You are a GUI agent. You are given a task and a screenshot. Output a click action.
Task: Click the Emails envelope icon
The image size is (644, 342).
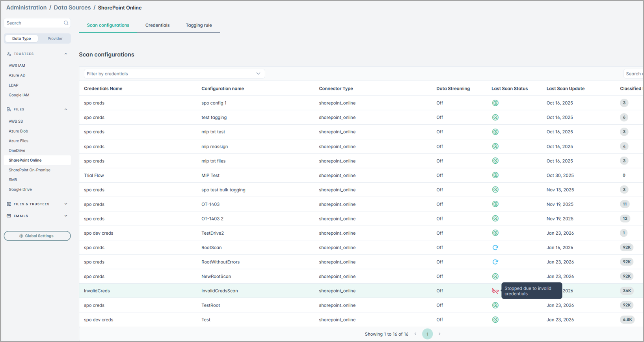(x=9, y=216)
